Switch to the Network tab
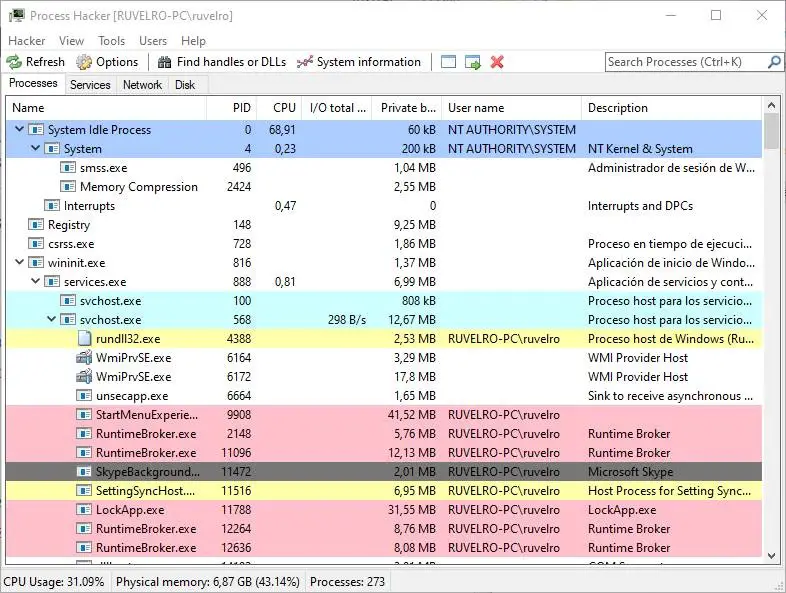 [142, 85]
